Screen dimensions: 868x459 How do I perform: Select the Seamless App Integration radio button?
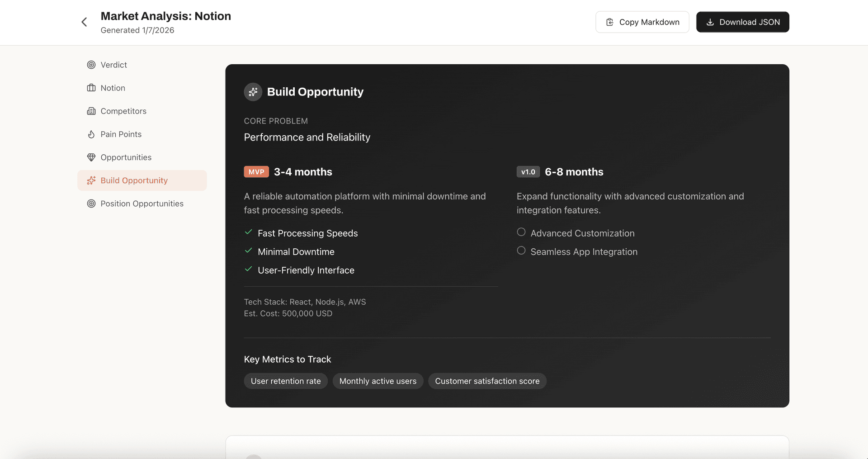click(x=521, y=250)
